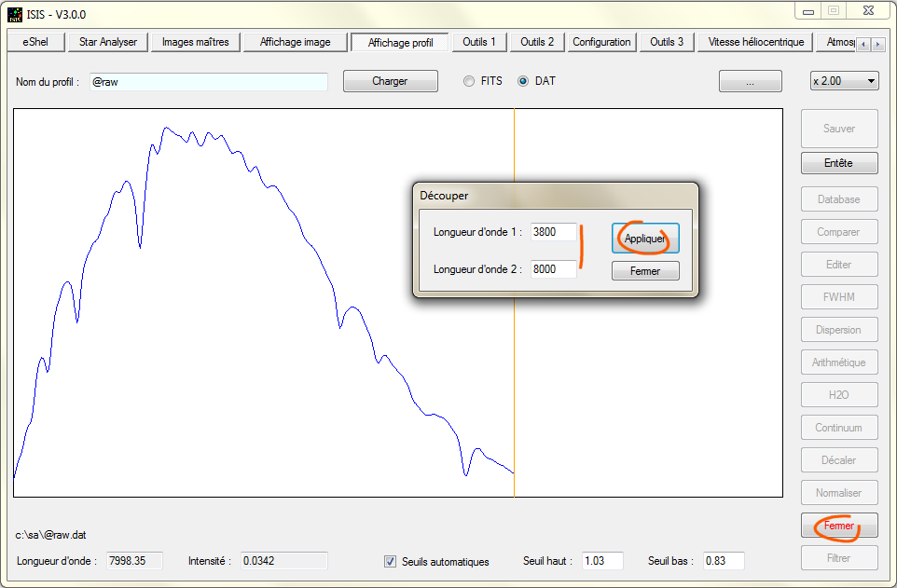Select the DAT format radio button
897x588 pixels.
pyautogui.click(x=523, y=81)
